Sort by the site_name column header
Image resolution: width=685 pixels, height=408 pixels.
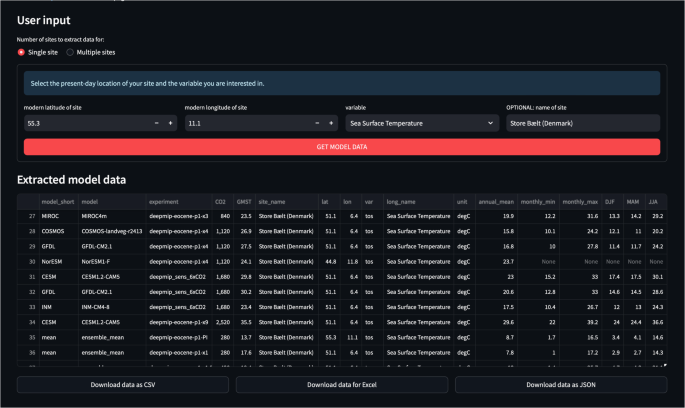[287, 202]
